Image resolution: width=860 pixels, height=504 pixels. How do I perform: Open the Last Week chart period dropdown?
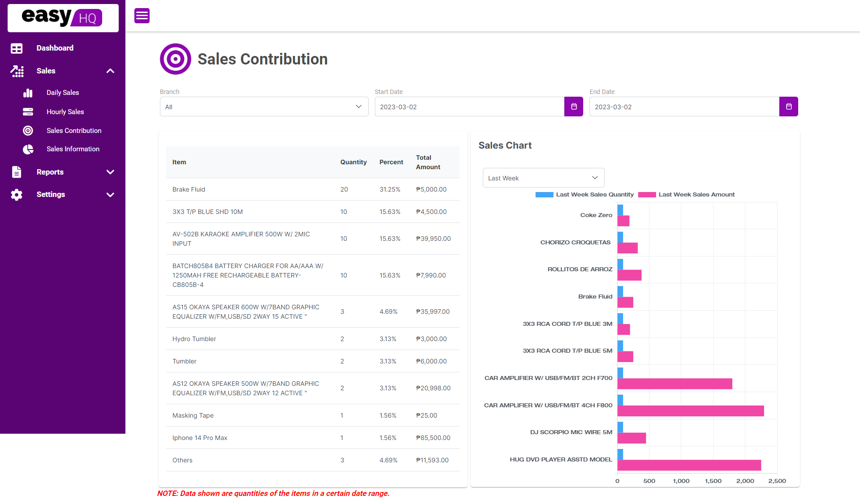[543, 178]
